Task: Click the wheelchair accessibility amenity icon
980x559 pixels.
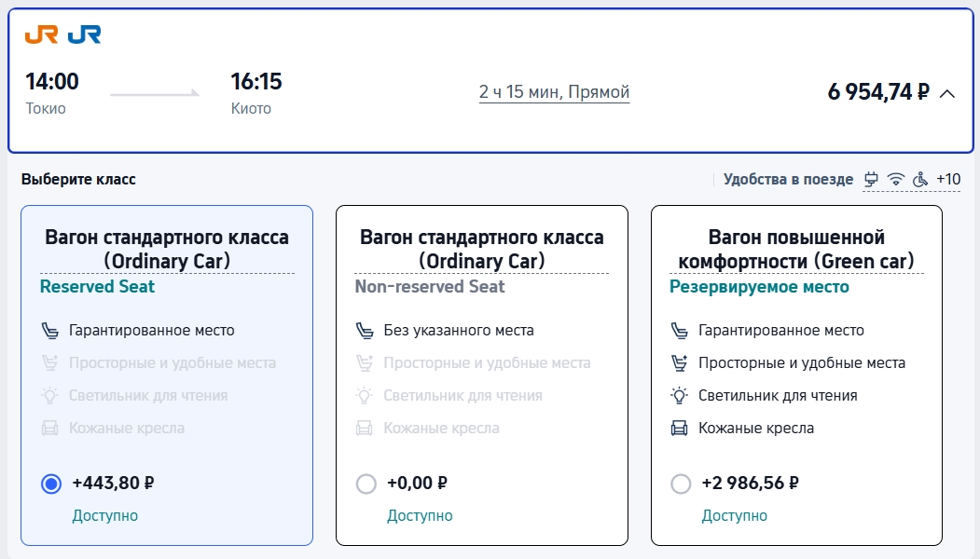Action: pos(920,179)
